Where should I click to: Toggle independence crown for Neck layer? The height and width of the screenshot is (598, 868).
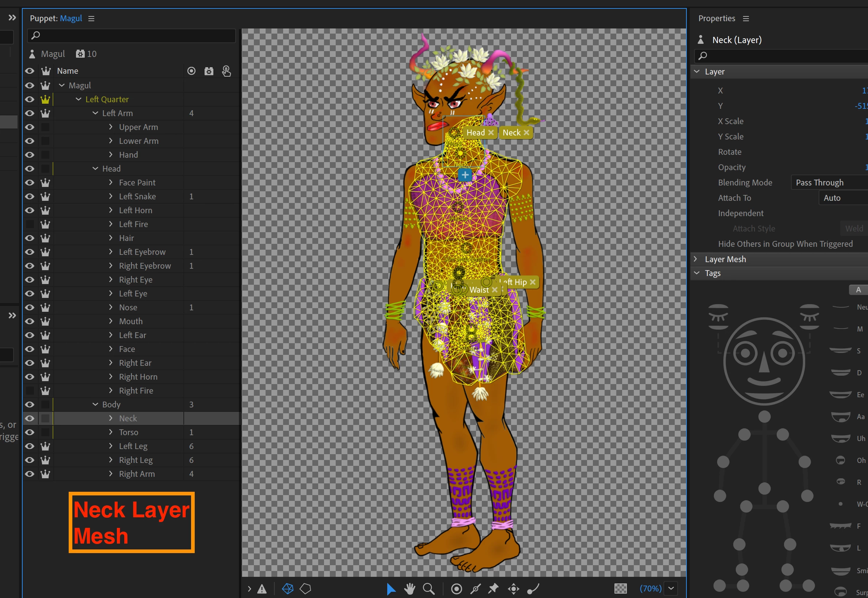point(45,418)
